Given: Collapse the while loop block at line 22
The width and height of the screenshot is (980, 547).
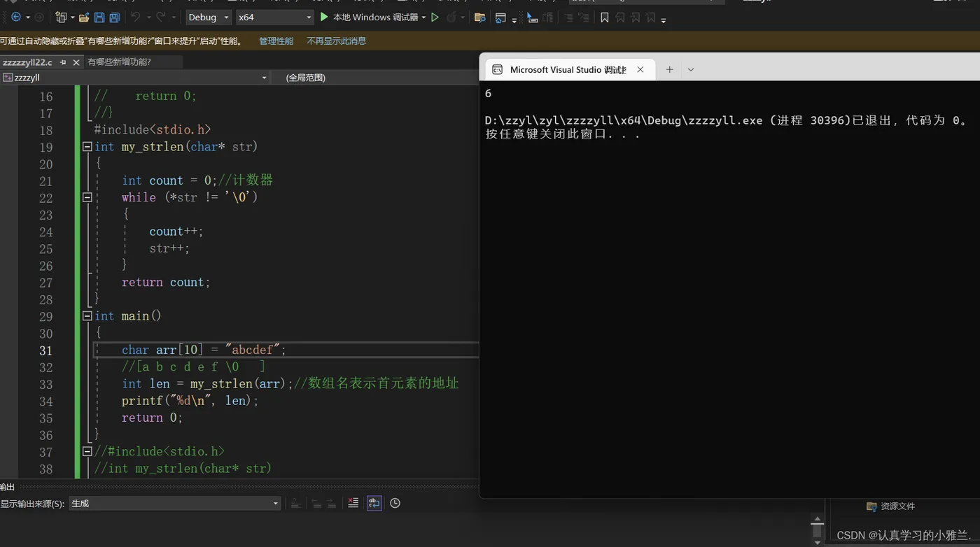Looking at the screenshot, I should [x=87, y=197].
